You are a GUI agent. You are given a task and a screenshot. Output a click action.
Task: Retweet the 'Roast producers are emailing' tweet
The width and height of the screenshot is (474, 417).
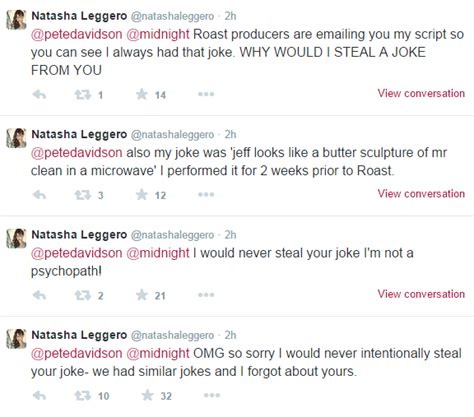tap(82, 95)
